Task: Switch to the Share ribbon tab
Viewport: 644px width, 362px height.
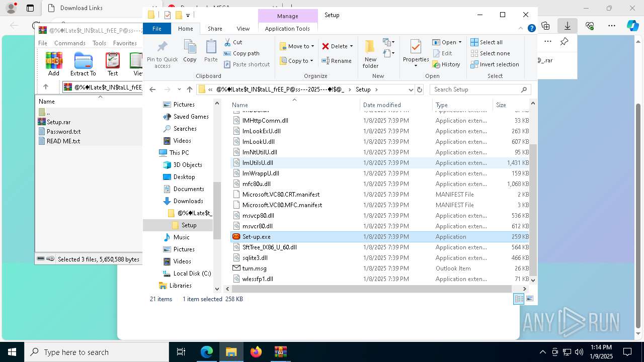Action: click(x=215, y=29)
